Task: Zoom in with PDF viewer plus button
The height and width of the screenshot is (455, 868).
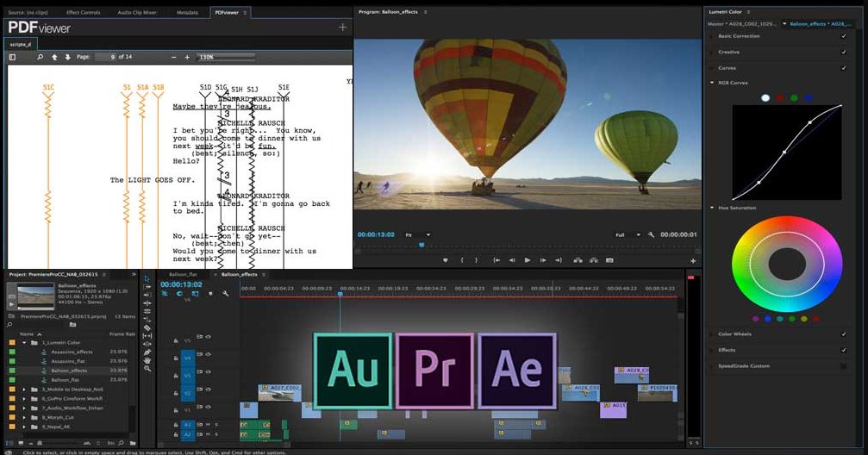Action: (x=187, y=57)
